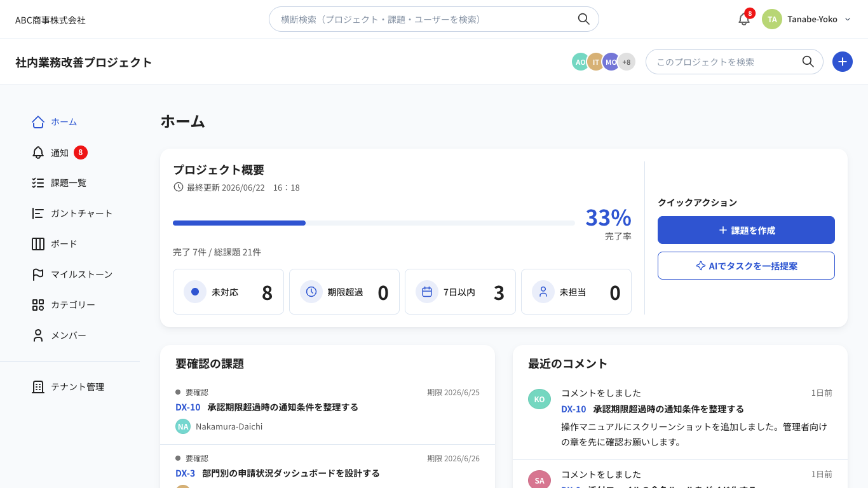Screen dimensions: 868x488
Task: Click the メンバー person icon
Action: point(38,335)
